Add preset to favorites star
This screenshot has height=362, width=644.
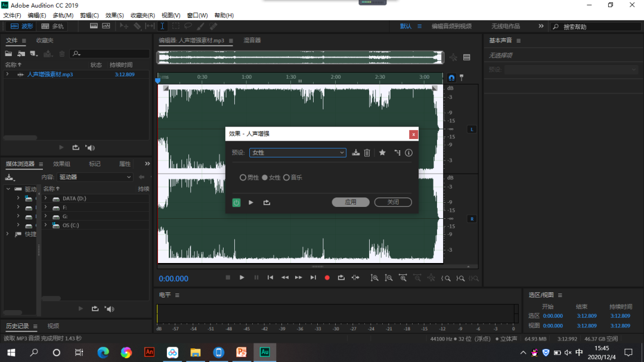click(x=382, y=153)
